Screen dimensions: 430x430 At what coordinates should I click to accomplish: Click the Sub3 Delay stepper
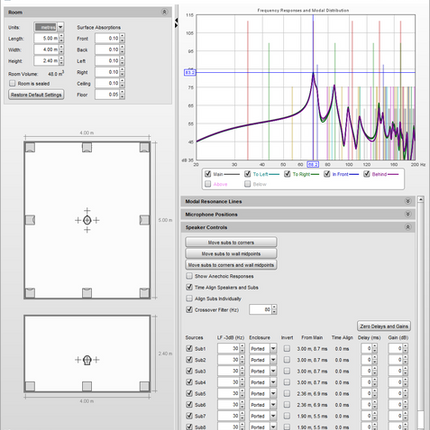(x=375, y=371)
